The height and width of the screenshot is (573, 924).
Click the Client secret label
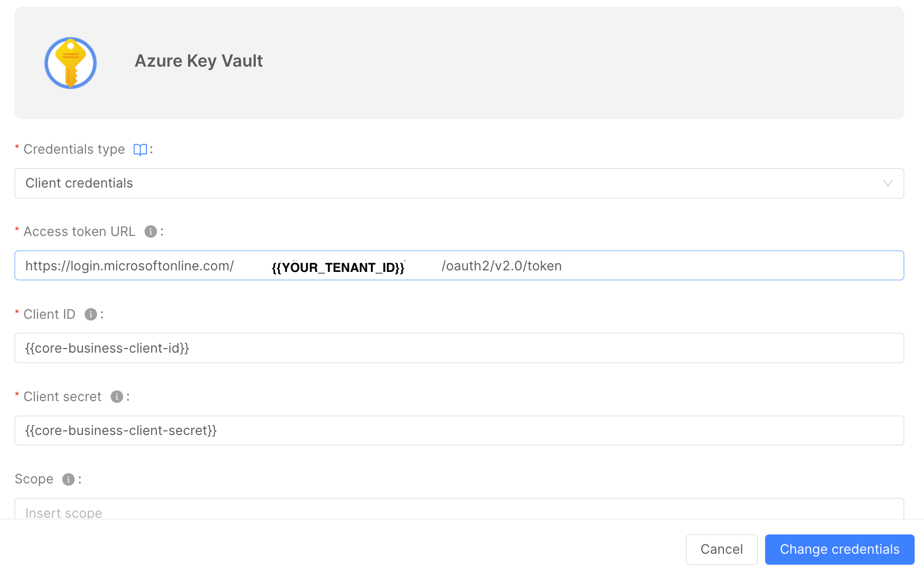(x=62, y=396)
